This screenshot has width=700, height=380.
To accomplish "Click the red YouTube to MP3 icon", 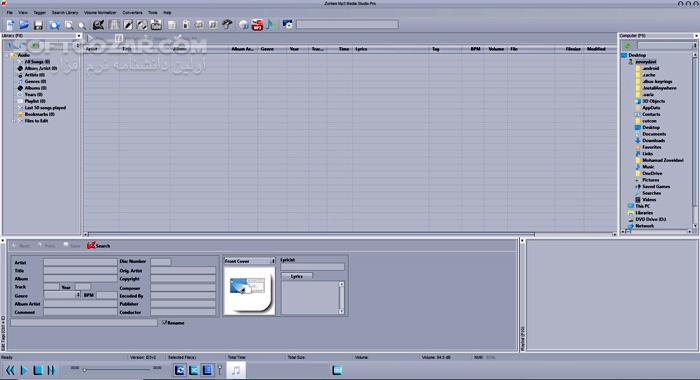I will 258,25.
